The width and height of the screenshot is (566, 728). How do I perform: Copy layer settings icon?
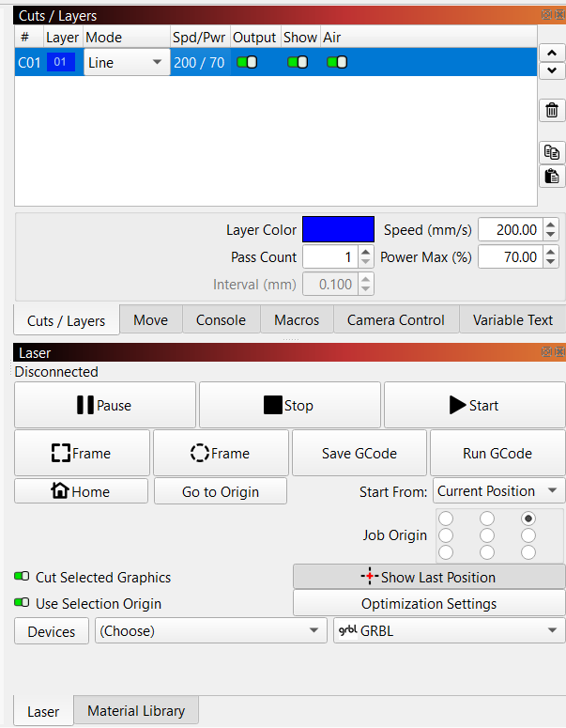pyautogui.click(x=553, y=152)
